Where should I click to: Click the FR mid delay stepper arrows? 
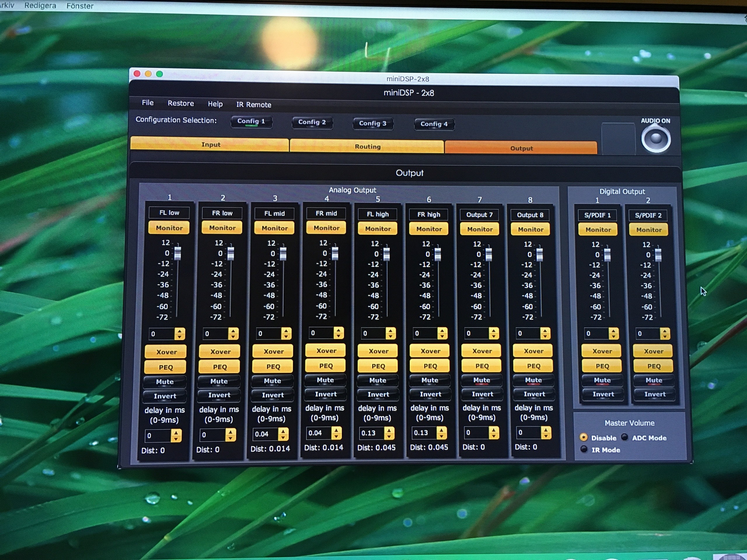(336, 433)
